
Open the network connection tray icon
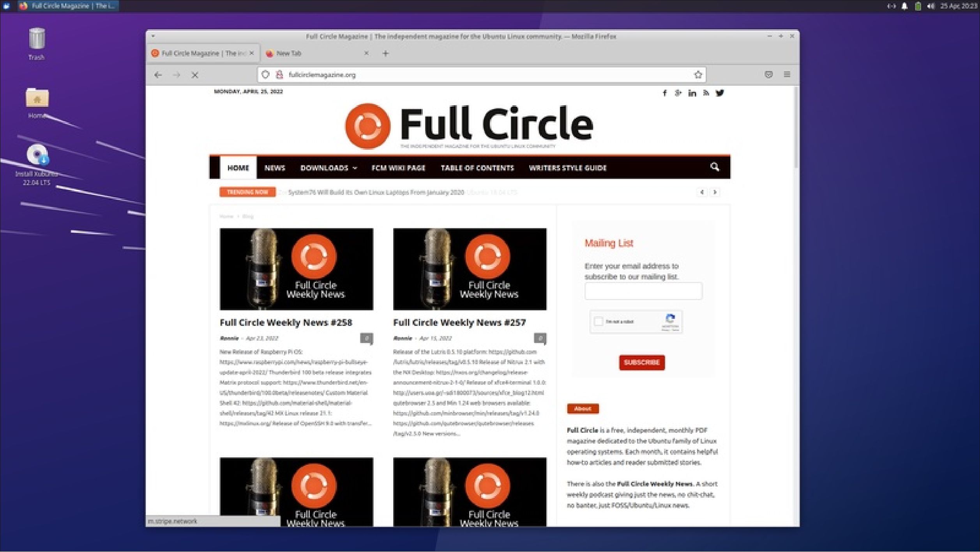tap(891, 6)
